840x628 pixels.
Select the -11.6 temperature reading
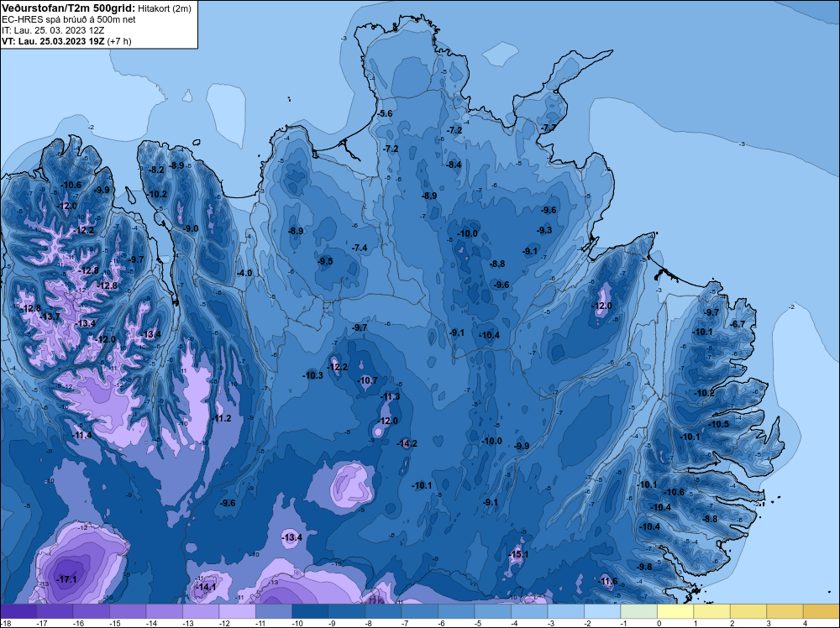click(607, 582)
